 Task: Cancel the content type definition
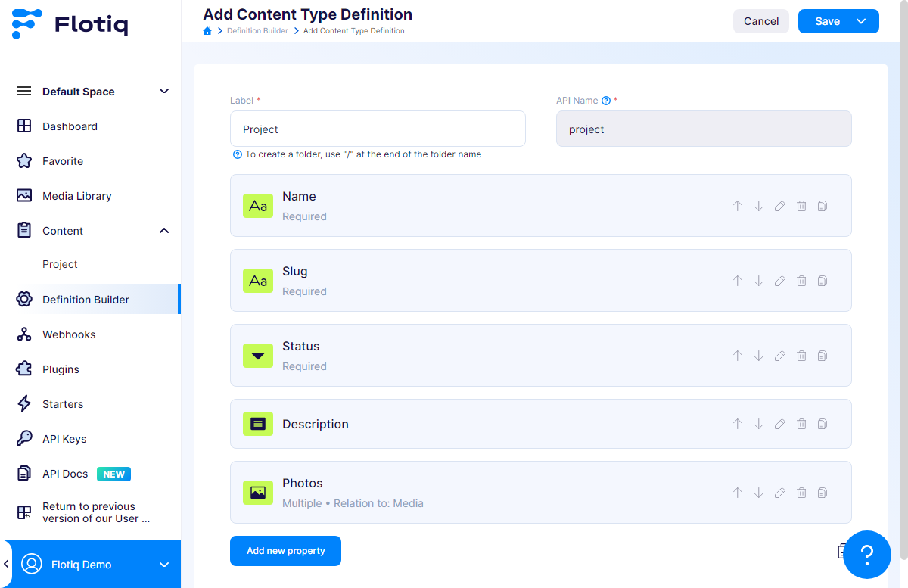pyautogui.click(x=761, y=21)
